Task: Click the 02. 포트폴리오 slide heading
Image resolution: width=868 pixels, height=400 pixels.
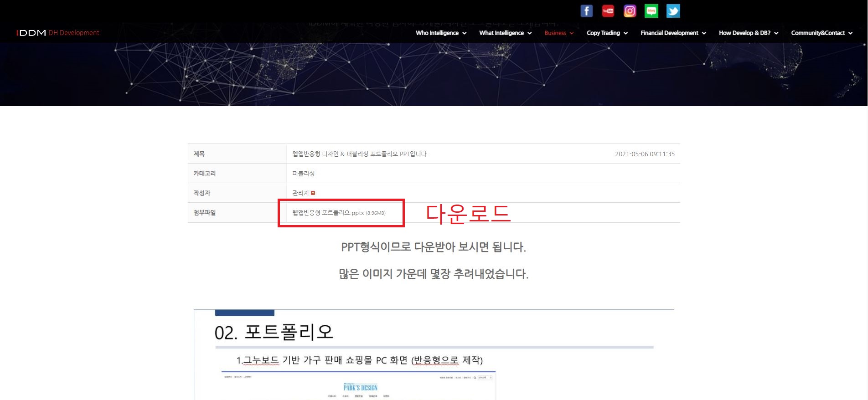Action: pos(274,332)
